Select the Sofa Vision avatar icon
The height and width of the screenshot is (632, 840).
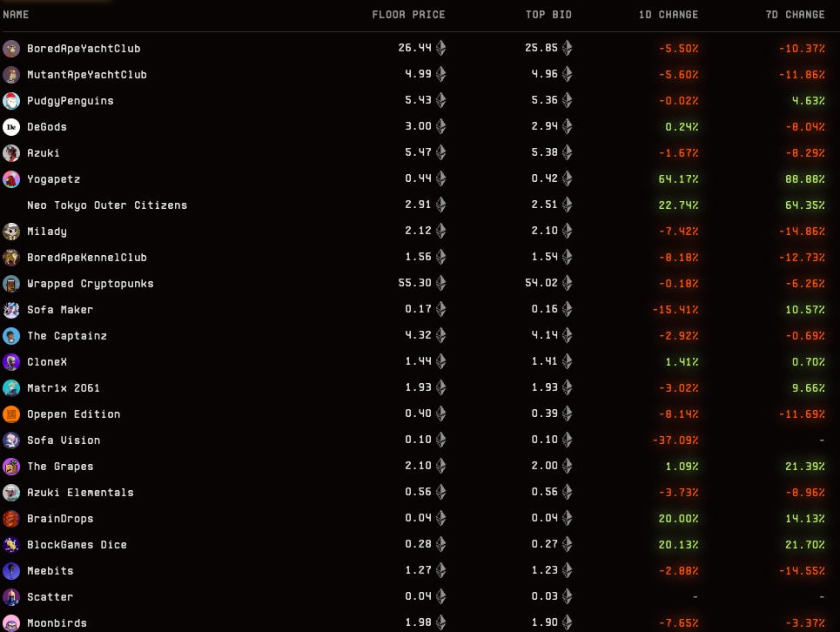[11, 440]
